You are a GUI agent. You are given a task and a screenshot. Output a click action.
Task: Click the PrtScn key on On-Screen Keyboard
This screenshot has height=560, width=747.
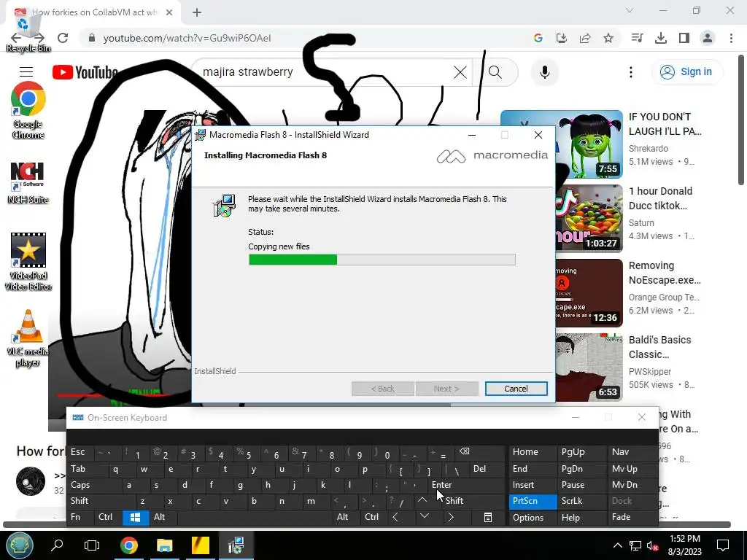533,501
